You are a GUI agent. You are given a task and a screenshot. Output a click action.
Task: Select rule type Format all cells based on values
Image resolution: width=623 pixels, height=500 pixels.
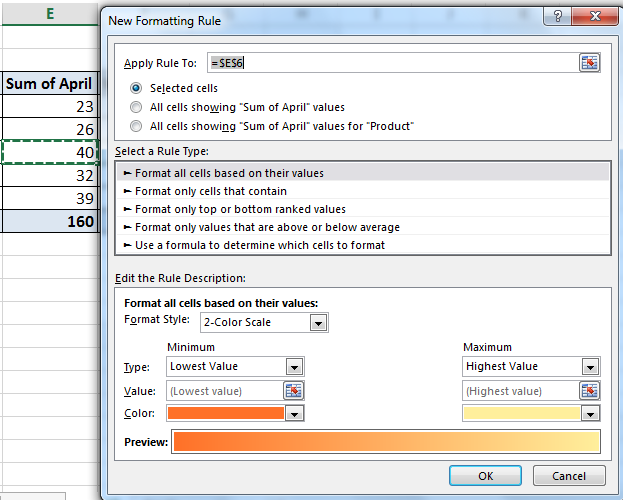click(x=363, y=173)
